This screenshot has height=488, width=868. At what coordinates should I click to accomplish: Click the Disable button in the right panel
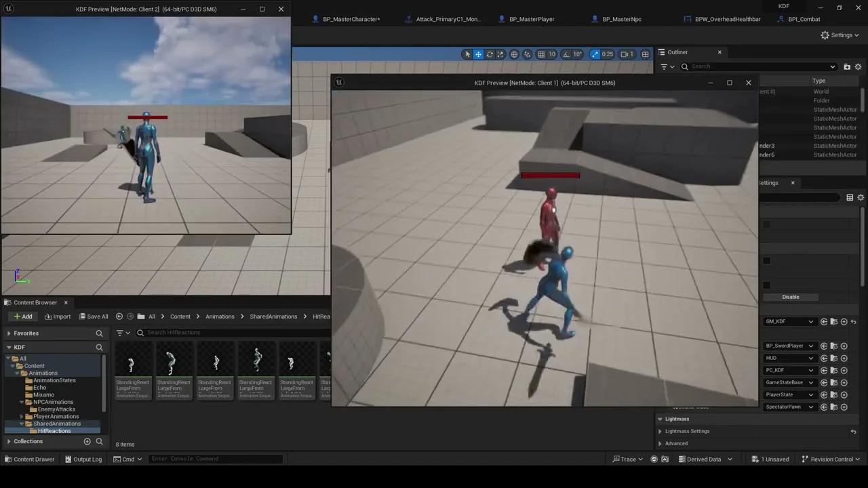[x=791, y=297]
